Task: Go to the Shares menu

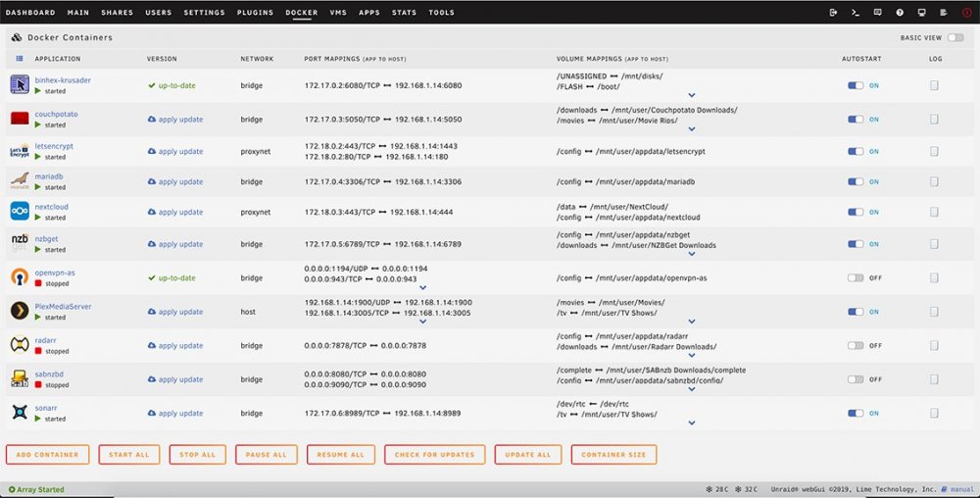Action: 117,13
